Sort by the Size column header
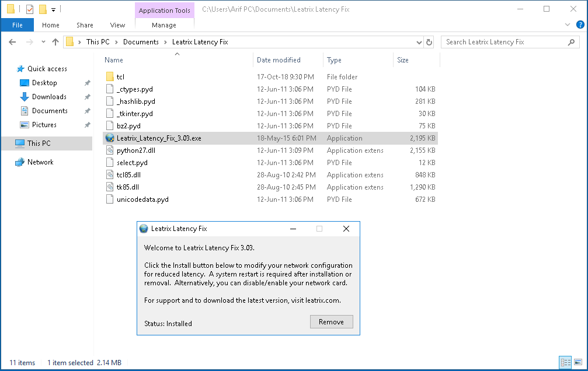 403,60
